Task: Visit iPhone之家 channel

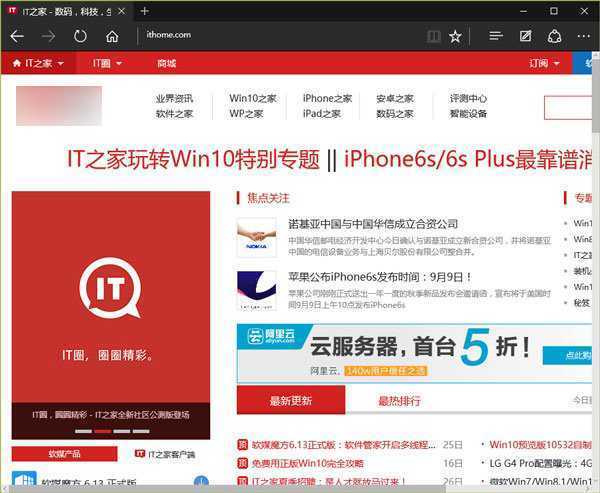Action: [327, 98]
